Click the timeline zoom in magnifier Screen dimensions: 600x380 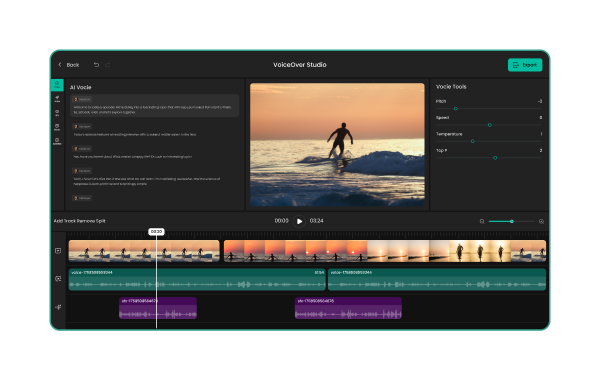click(x=541, y=221)
